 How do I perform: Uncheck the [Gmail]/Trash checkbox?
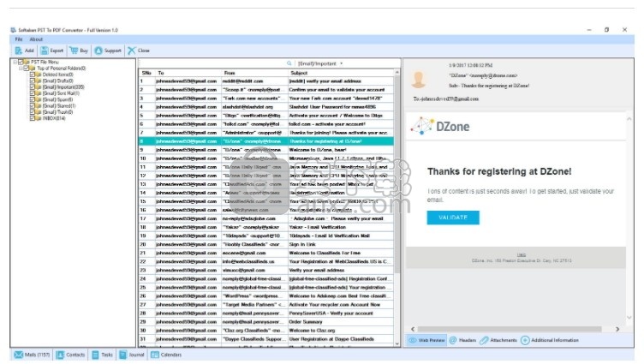(32, 111)
